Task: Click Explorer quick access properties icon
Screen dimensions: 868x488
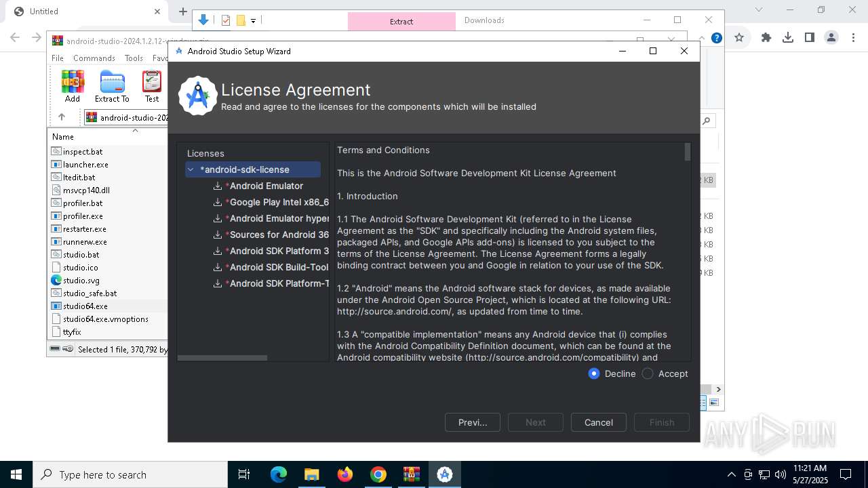Action: (x=226, y=20)
